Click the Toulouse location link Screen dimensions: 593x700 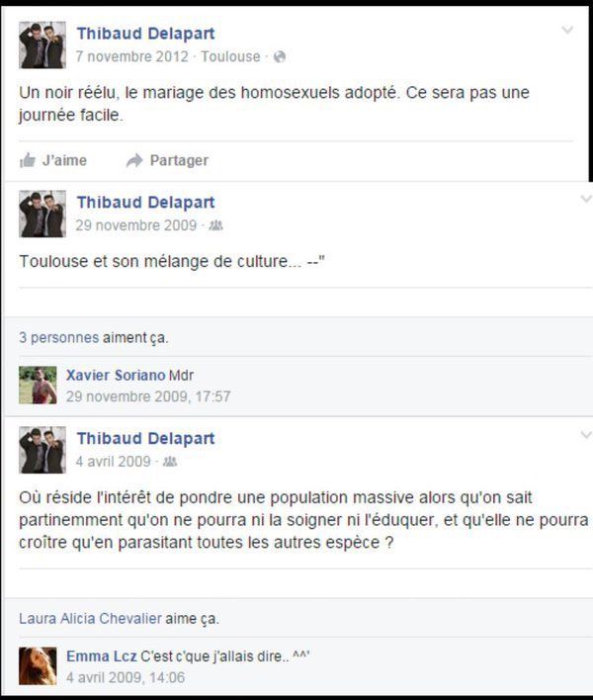click(x=230, y=56)
